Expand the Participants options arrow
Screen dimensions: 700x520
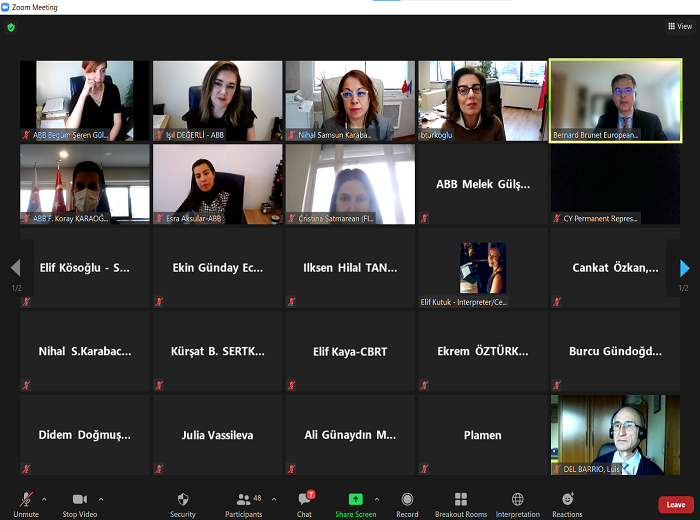coord(274,498)
